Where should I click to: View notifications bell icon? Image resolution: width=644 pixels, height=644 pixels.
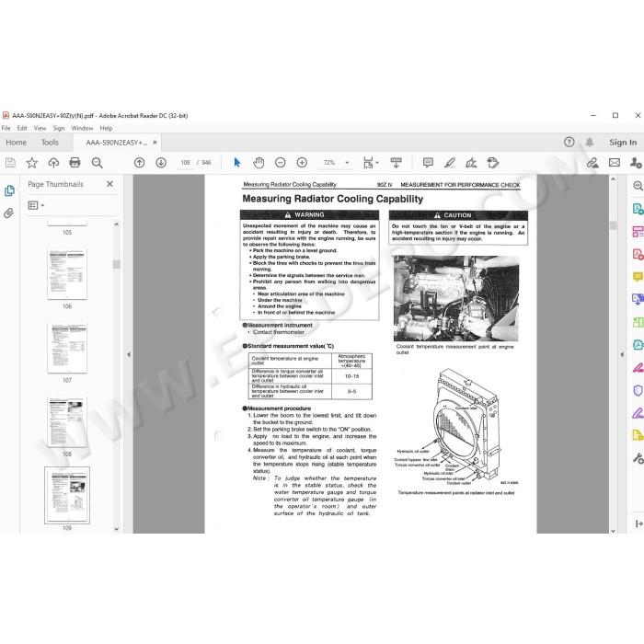pyautogui.click(x=590, y=142)
